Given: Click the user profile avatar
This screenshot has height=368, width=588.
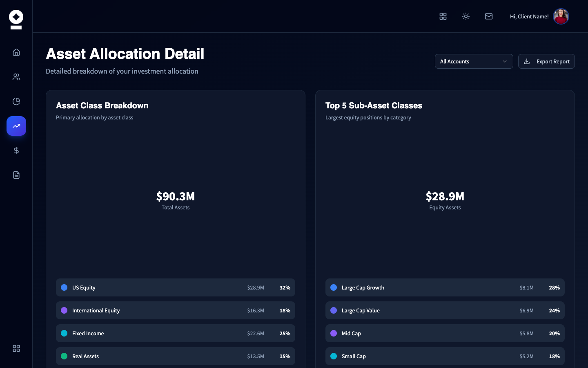Looking at the screenshot, I should [x=561, y=16].
